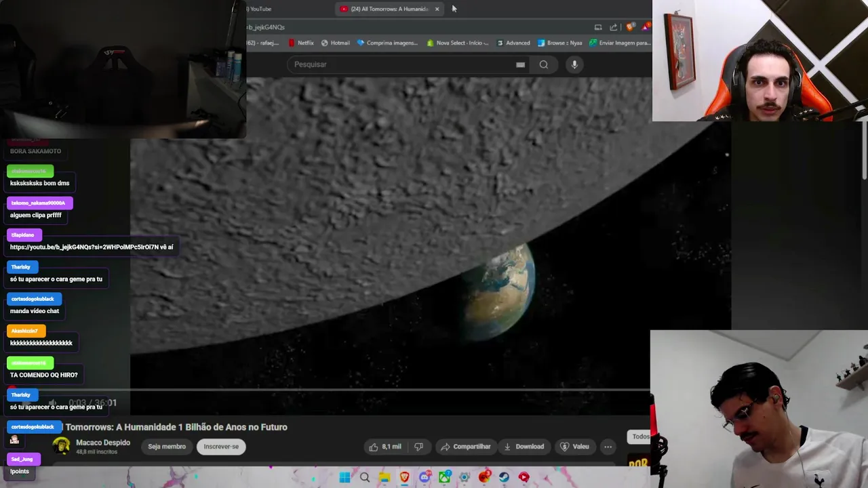
Task: Click the '!points' chat message
Action: [x=20, y=471]
